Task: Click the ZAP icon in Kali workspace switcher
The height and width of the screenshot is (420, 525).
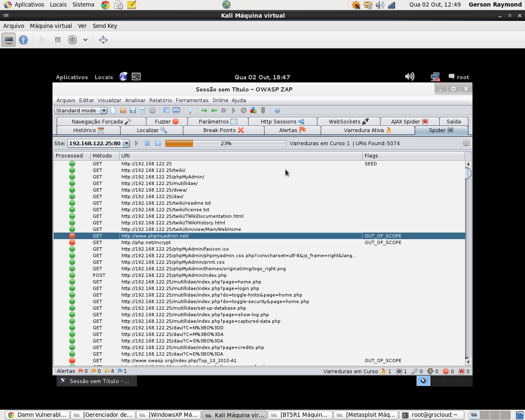Action: coord(423,381)
